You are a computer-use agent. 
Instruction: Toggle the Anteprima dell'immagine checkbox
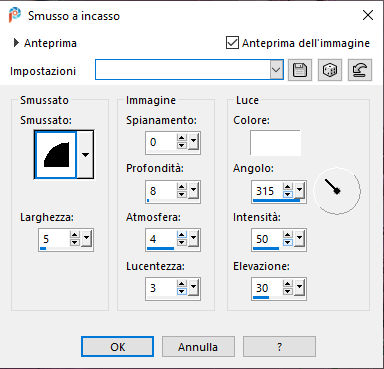tap(232, 43)
